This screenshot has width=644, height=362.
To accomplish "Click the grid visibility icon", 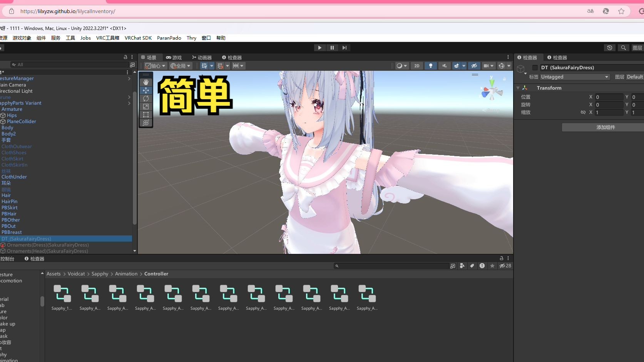I will (x=204, y=66).
